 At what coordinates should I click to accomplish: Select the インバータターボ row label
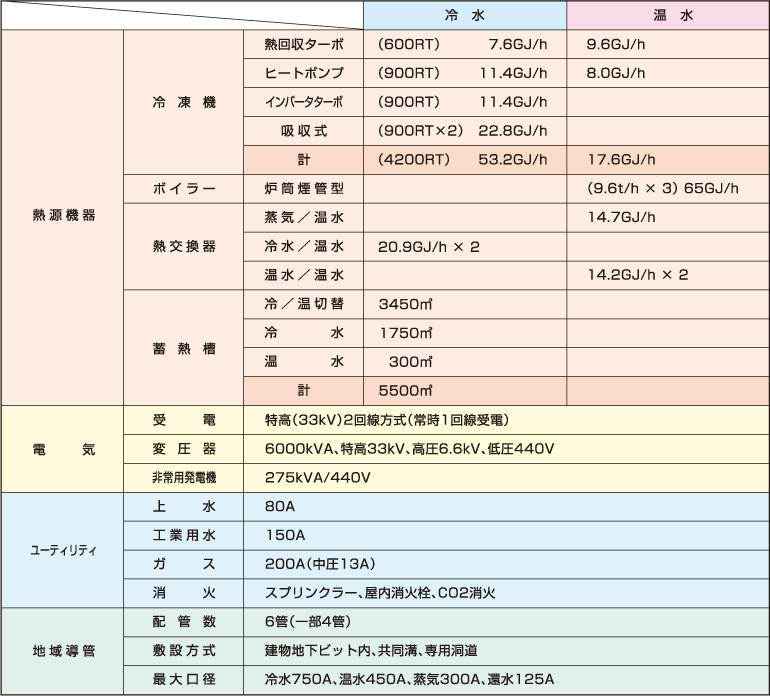click(x=303, y=102)
